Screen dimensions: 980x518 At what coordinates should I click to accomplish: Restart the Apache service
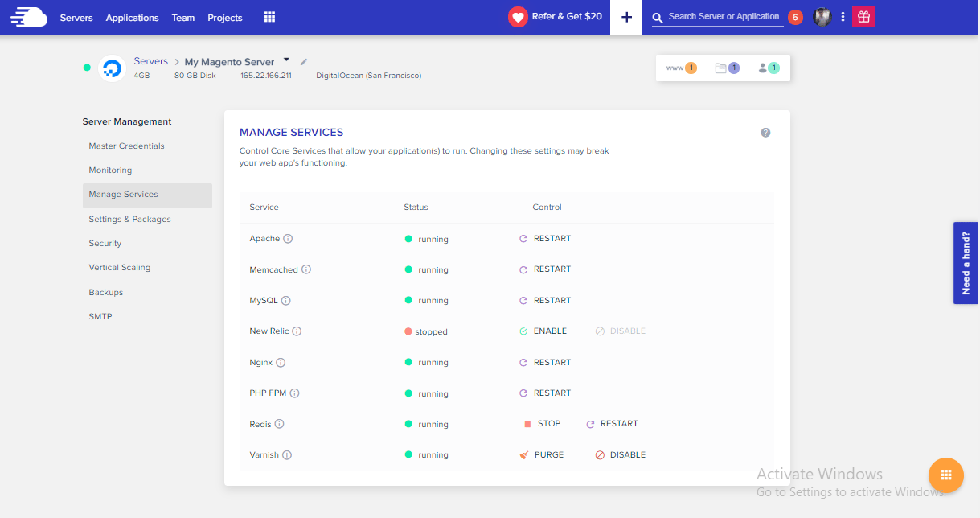pyautogui.click(x=547, y=238)
